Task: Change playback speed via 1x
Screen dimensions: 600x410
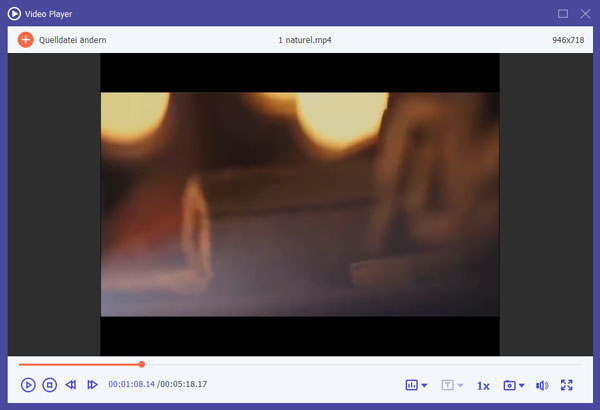Action: (483, 386)
